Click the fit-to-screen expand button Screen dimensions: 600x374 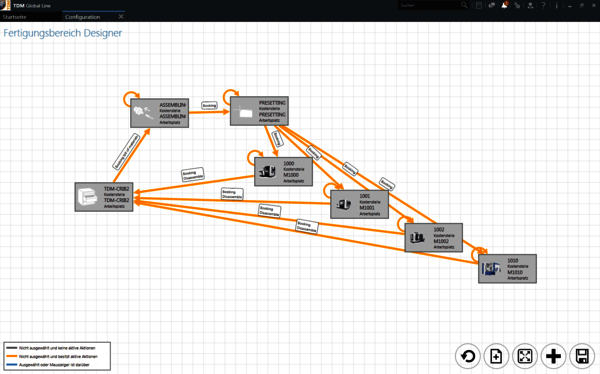click(525, 356)
